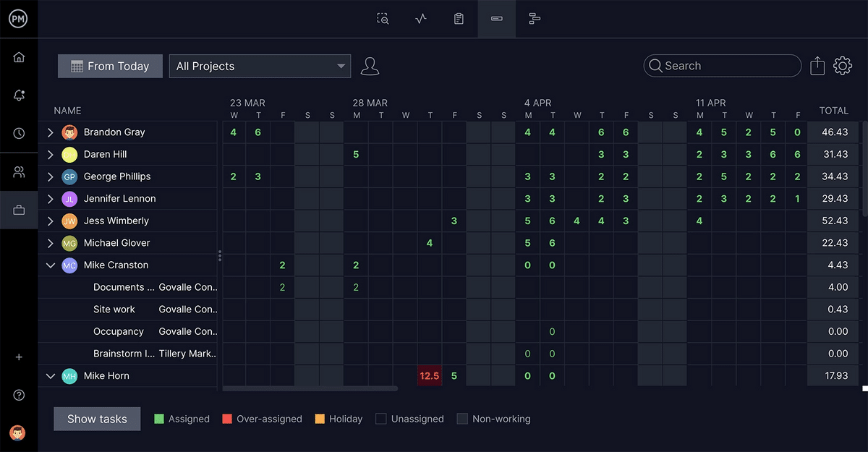Click the From Today button
Screen dimensions: 868x452
coord(110,66)
